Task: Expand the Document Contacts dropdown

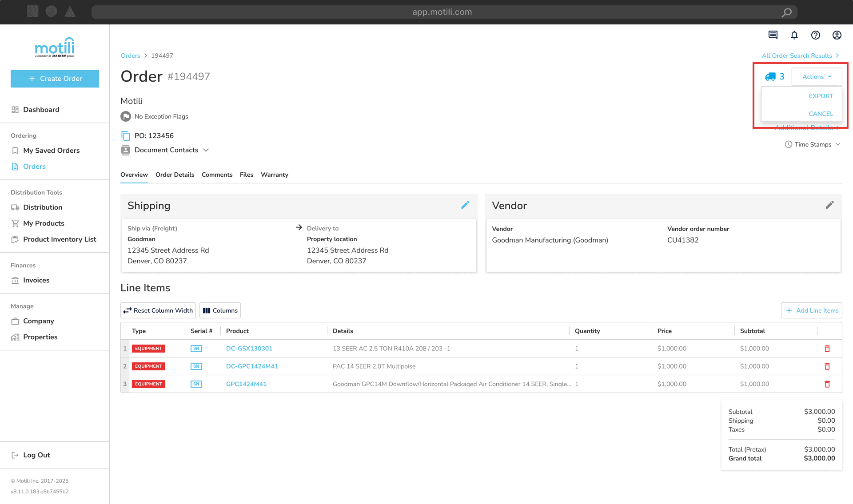Action: [x=206, y=150]
